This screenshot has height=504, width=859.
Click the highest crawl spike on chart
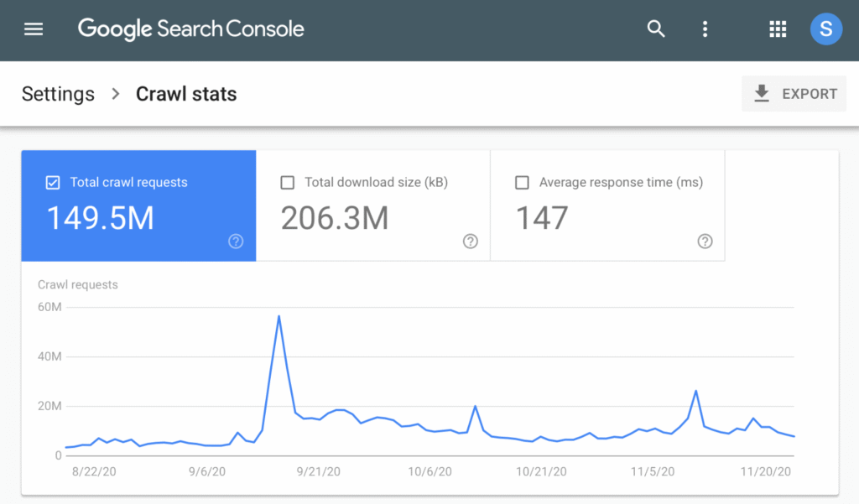click(x=279, y=316)
